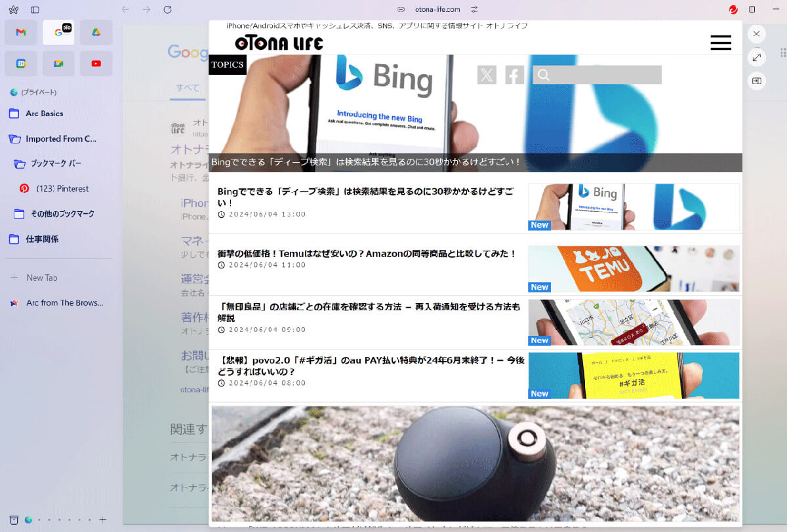
Task: Click the link icon beside otona-life.com
Action: pyautogui.click(x=402, y=10)
